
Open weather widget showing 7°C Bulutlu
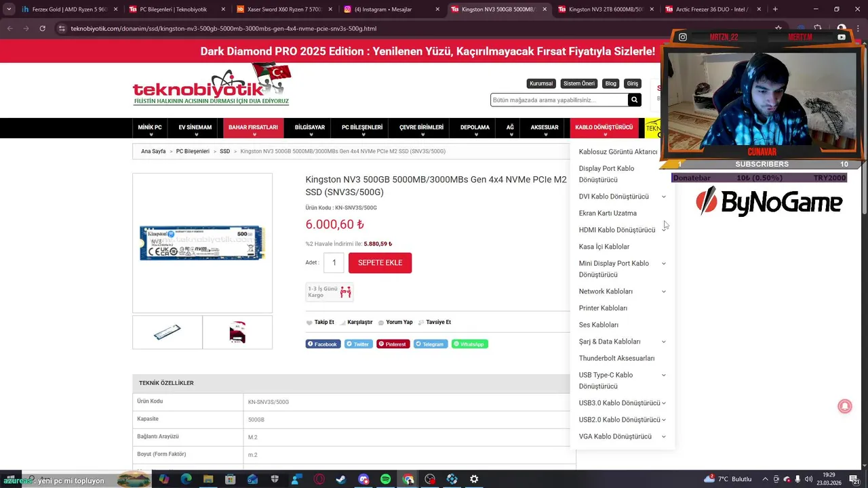tap(728, 479)
